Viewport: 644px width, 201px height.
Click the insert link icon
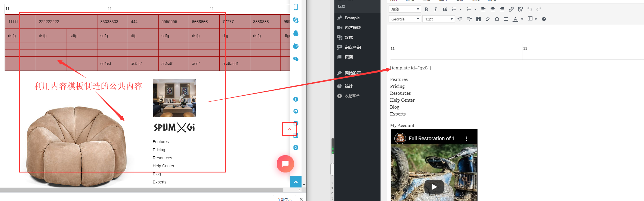click(x=511, y=9)
